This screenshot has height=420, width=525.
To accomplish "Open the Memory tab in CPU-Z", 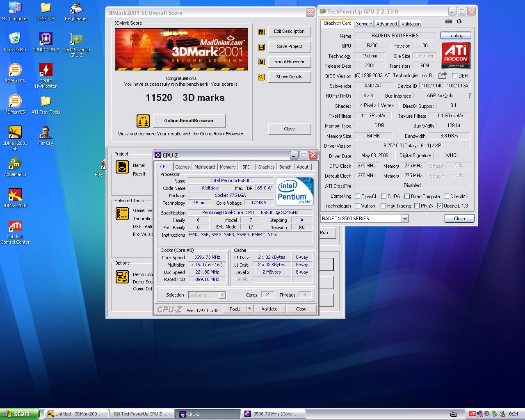I will (x=228, y=167).
